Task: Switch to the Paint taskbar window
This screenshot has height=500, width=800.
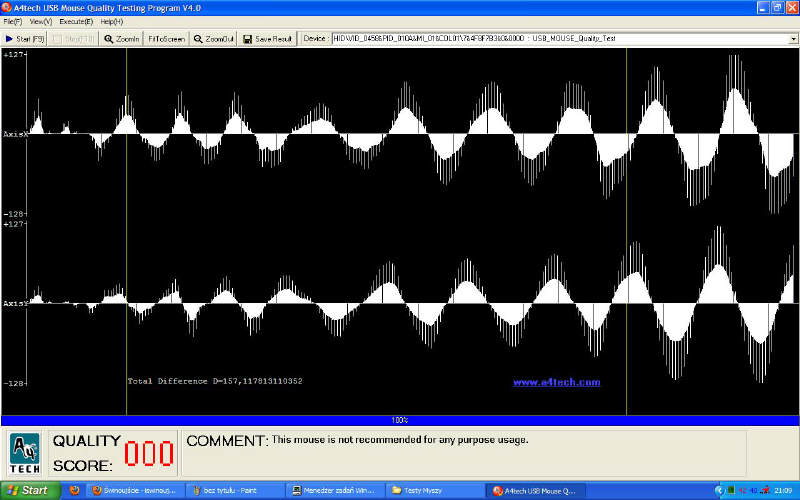Action: pyautogui.click(x=233, y=490)
